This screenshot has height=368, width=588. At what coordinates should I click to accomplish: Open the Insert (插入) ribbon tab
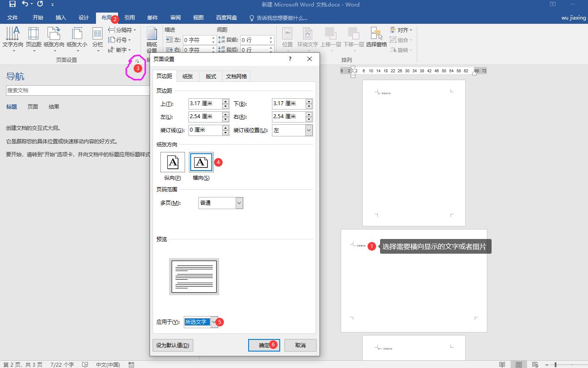61,18
